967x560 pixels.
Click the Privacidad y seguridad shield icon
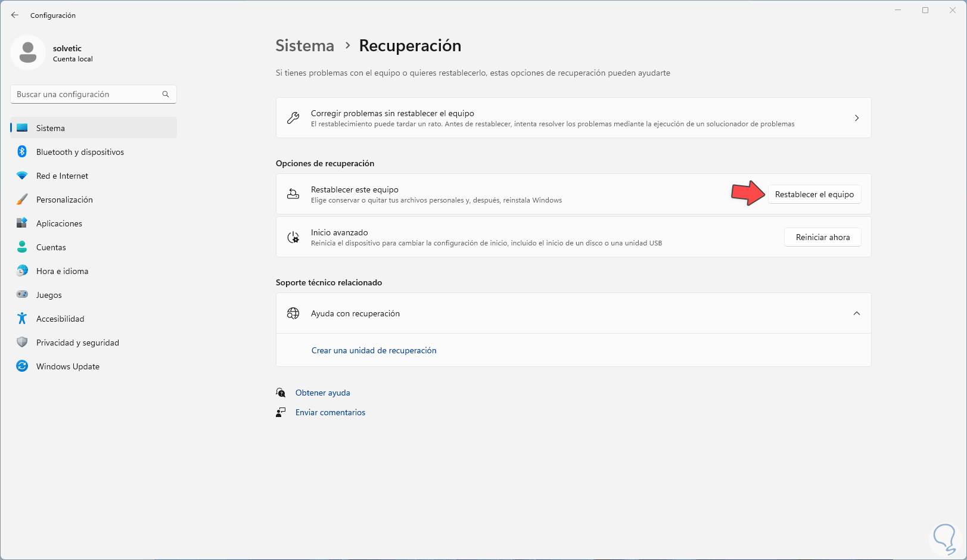pyautogui.click(x=22, y=343)
